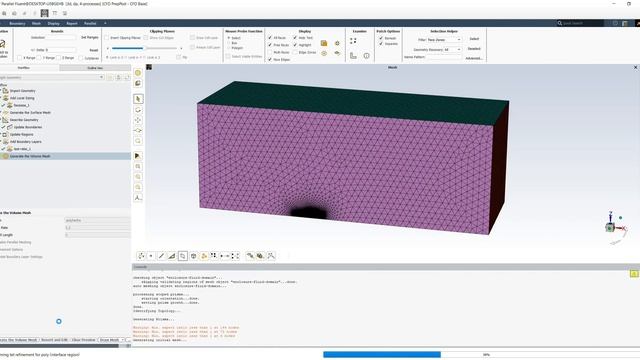Select Generate the Surface Mesh task
640x360 pixels.
tap(30, 112)
